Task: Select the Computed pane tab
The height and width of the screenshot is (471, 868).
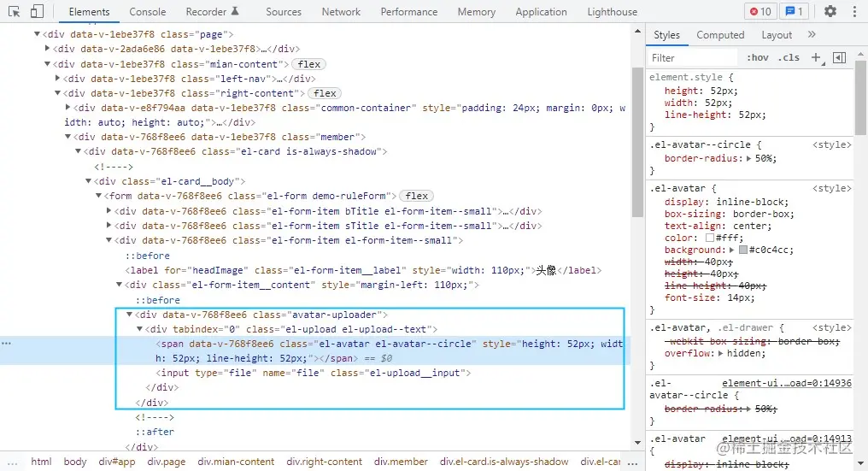Action: pyautogui.click(x=720, y=35)
